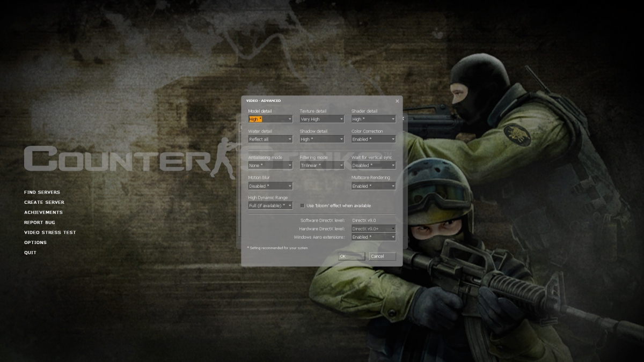Viewport: 644px width, 362px height.
Task: Open the Texture detail dropdown
Action: [x=322, y=119]
